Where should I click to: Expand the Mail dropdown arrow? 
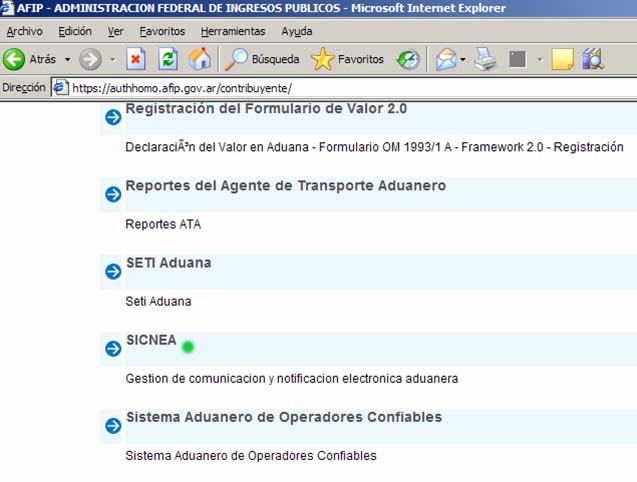tap(463, 59)
